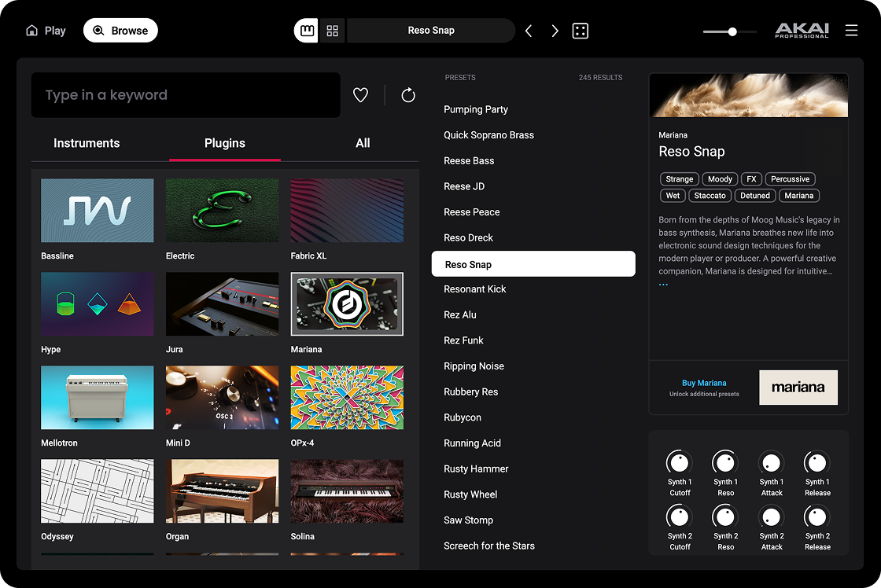The image size is (881, 588).
Task: Go to next preset arrow
Action: 555,31
